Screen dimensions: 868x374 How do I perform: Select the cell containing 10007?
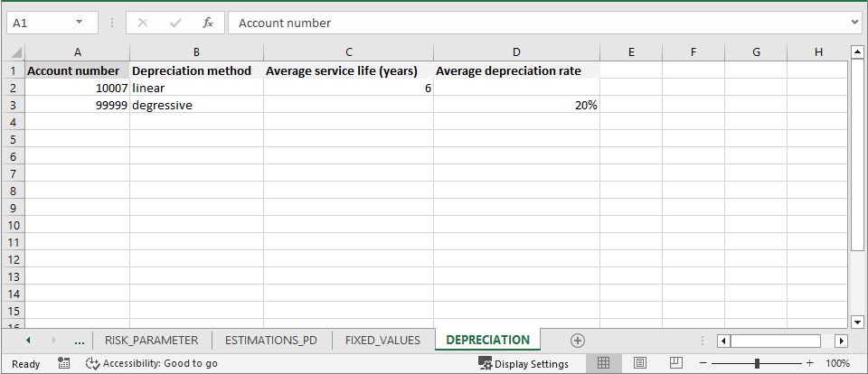click(x=78, y=88)
